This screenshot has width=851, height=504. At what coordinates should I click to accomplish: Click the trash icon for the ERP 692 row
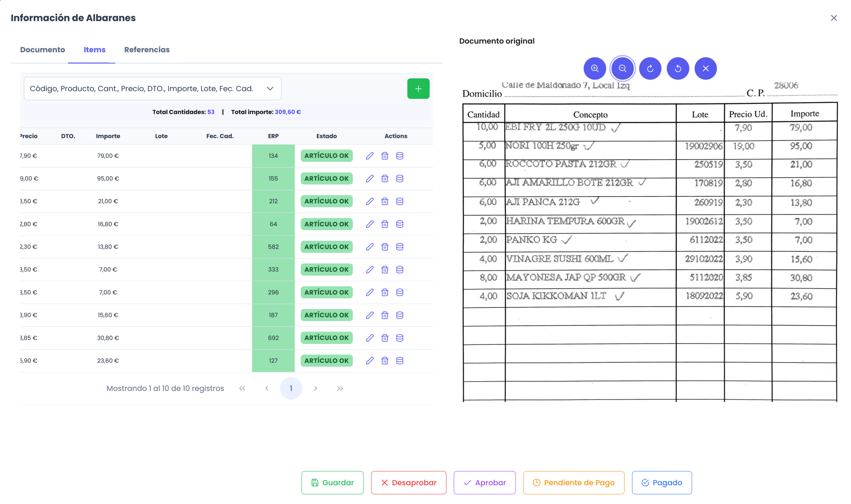pos(385,338)
